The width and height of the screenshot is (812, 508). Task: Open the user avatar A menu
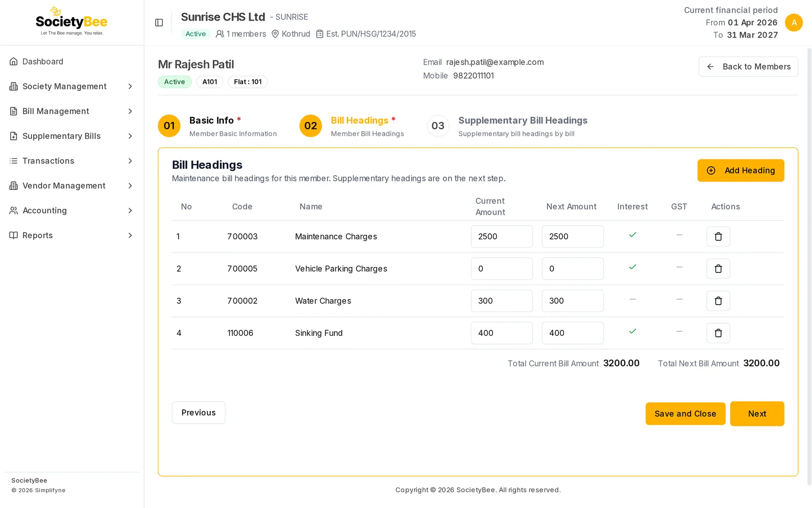(794, 22)
